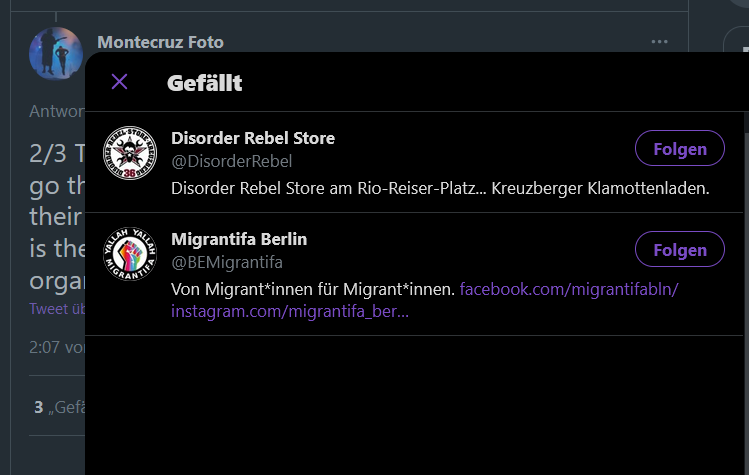Click the Gefällt dialog heading
The width and height of the screenshot is (749, 475).
pyautogui.click(x=204, y=83)
